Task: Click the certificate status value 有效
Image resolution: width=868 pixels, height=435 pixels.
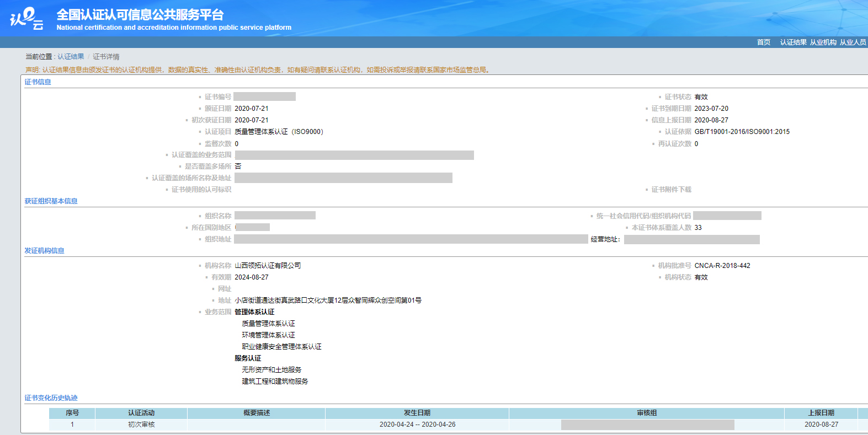Action: click(701, 97)
